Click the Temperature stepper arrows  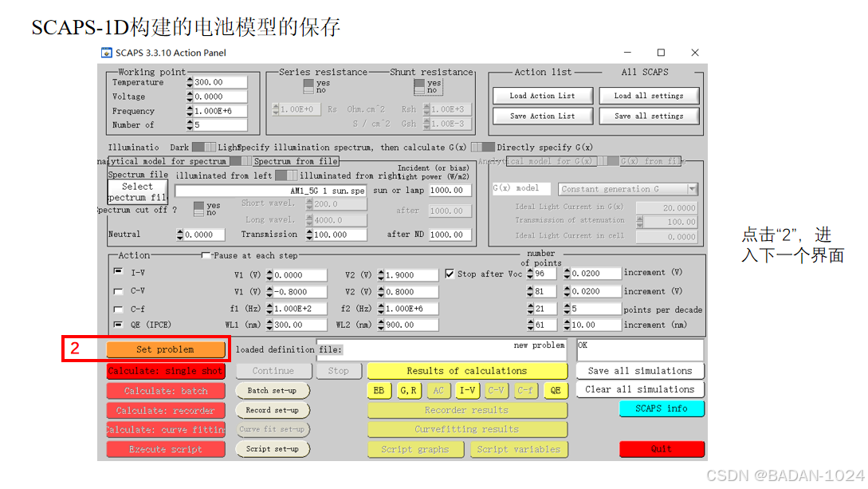pyautogui.click(x=190, y=82)
